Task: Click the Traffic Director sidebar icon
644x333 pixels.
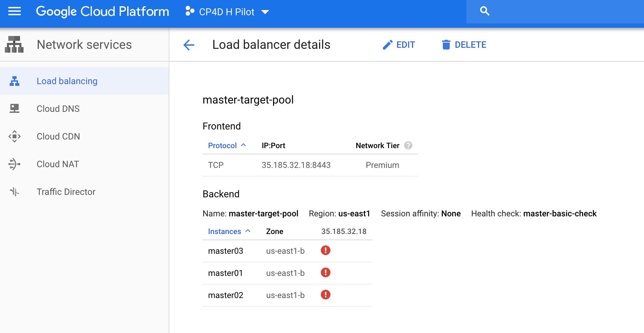Action: [x=15, y=192]
